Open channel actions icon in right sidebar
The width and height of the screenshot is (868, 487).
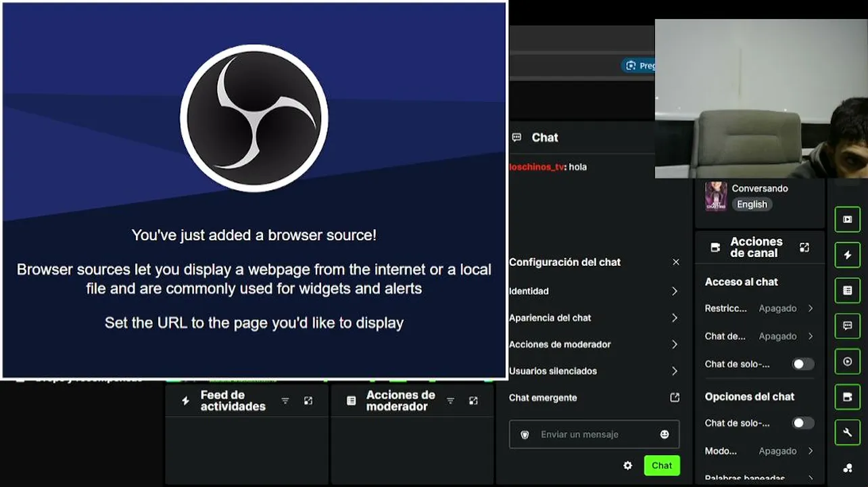pos(848,397)
